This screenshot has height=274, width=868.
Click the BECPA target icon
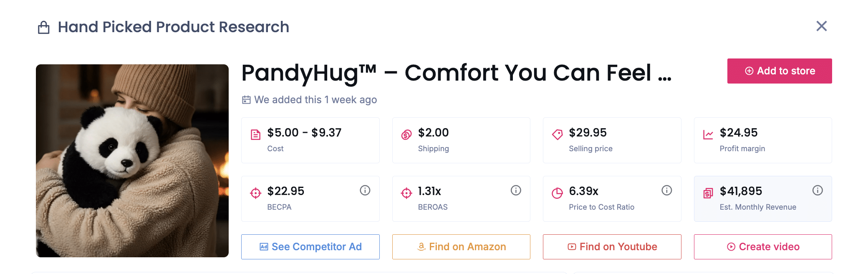click(255, 193)
